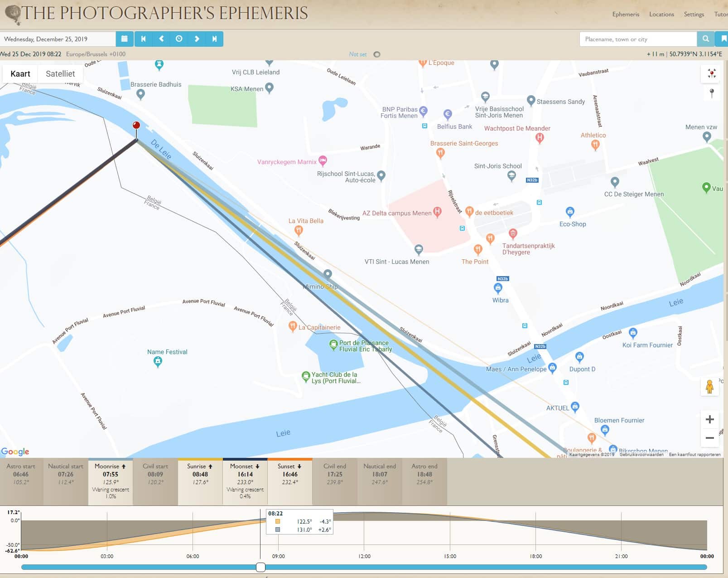Open the Eco-Shop marker
728x578 pixels.
point(570,212)
